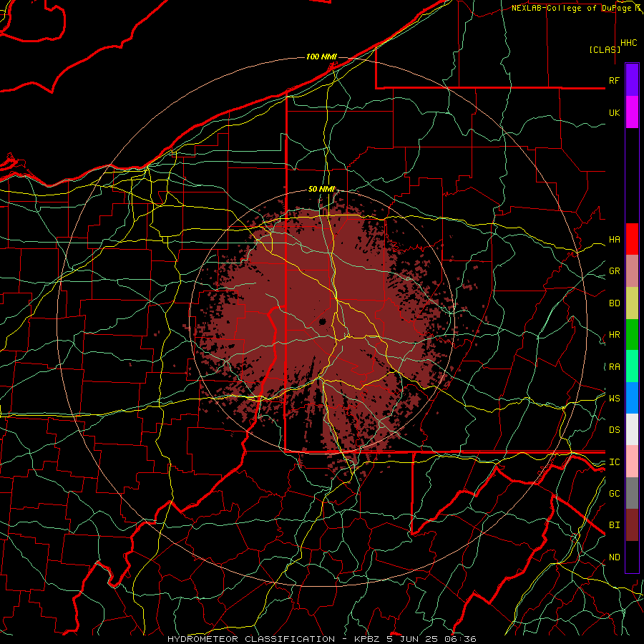
Task: Select the RA legend label
Action: (x=614, y=367)
